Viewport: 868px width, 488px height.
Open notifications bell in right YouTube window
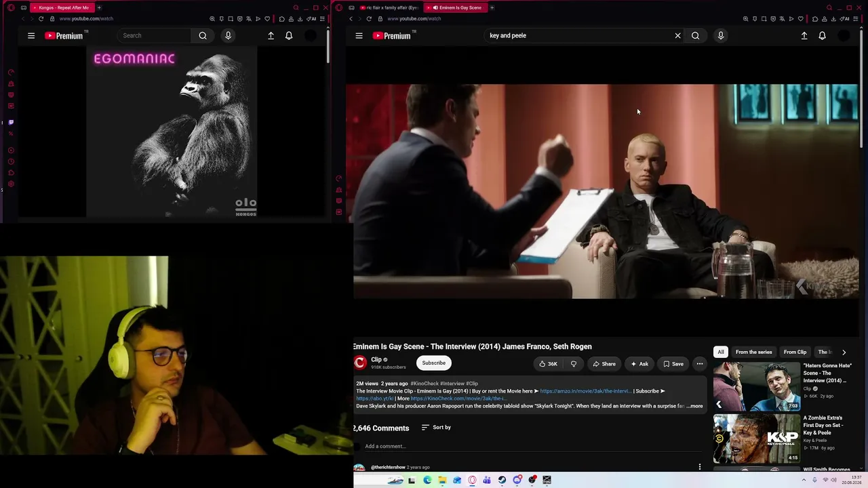pyautogui.click(x=822, y=36)
